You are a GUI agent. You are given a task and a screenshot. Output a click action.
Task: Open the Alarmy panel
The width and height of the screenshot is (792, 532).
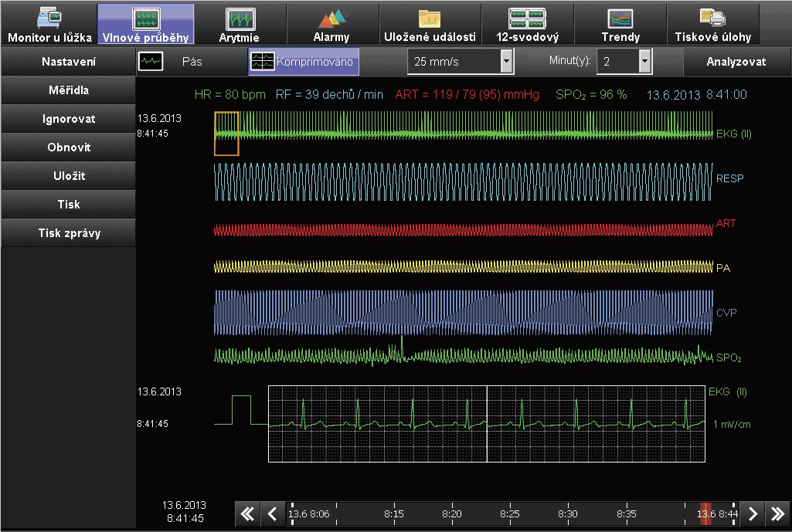331,24
